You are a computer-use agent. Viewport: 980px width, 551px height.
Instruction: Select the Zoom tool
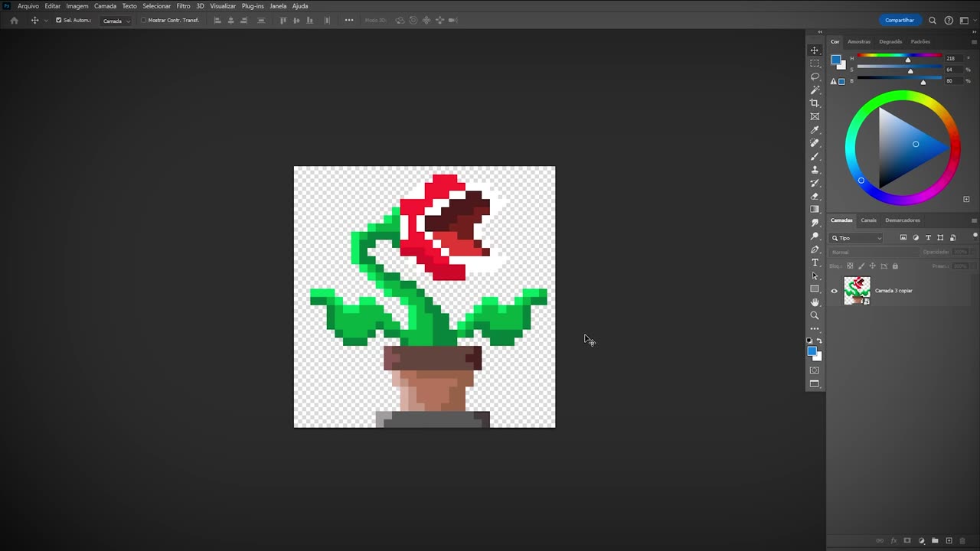click(x=815, y=315)
